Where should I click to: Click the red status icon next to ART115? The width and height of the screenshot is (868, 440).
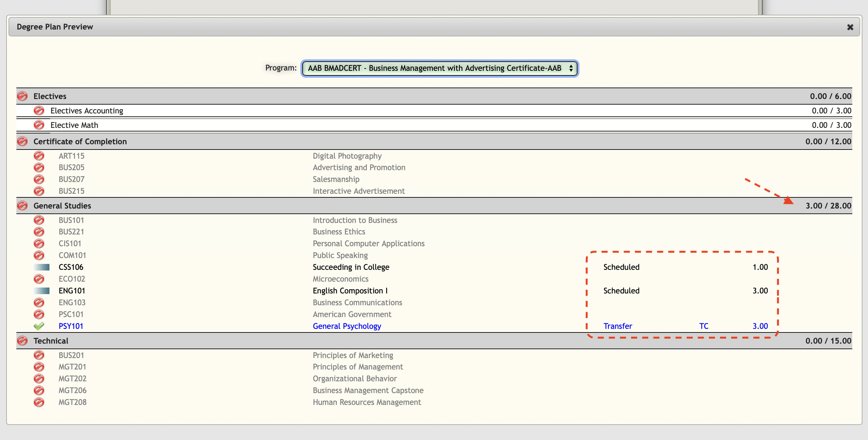(39, 156)
